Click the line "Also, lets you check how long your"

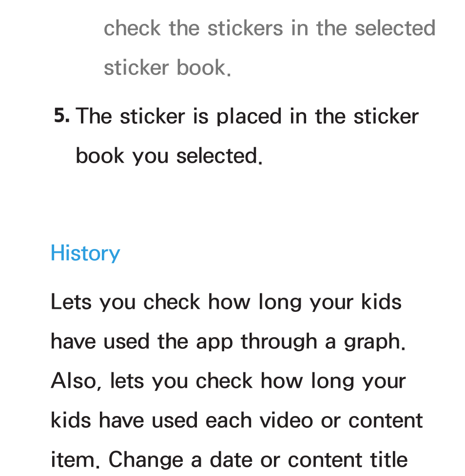pyautogui.click(x=228, y=381)
